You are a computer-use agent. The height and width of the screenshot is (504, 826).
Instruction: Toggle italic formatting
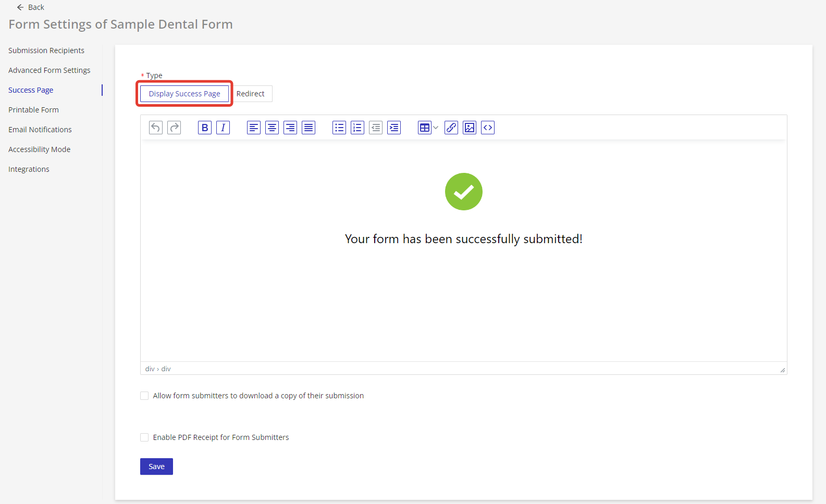pos(223,128)
